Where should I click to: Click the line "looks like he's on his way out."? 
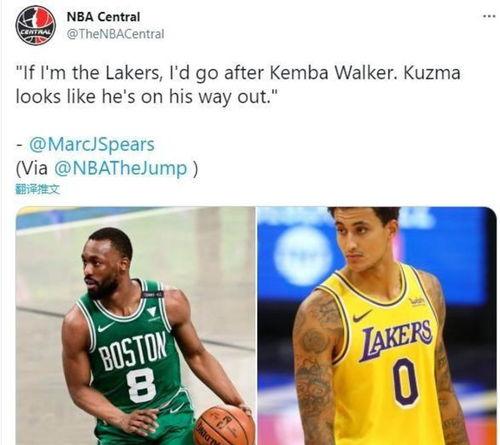(147, 97)
